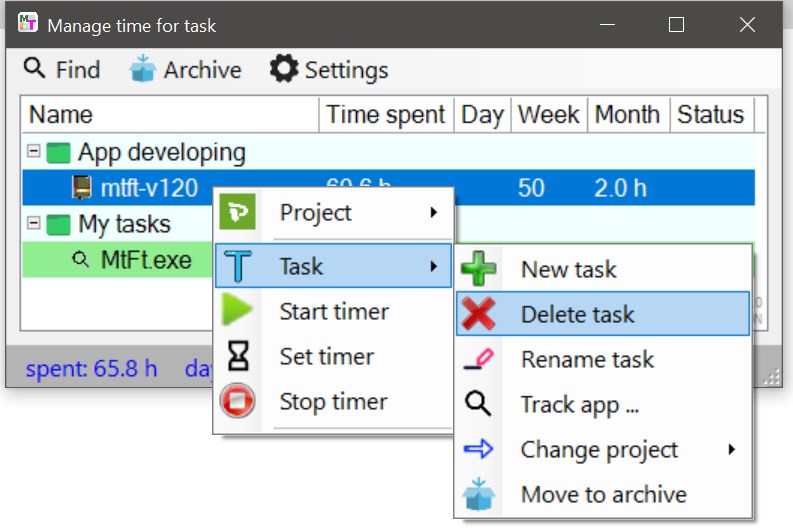
Task: Click the Move to archive box icon
Action: click(478, 494)
